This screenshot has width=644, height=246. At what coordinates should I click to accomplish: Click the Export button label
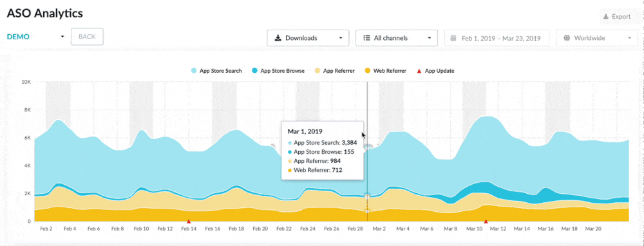621,17
